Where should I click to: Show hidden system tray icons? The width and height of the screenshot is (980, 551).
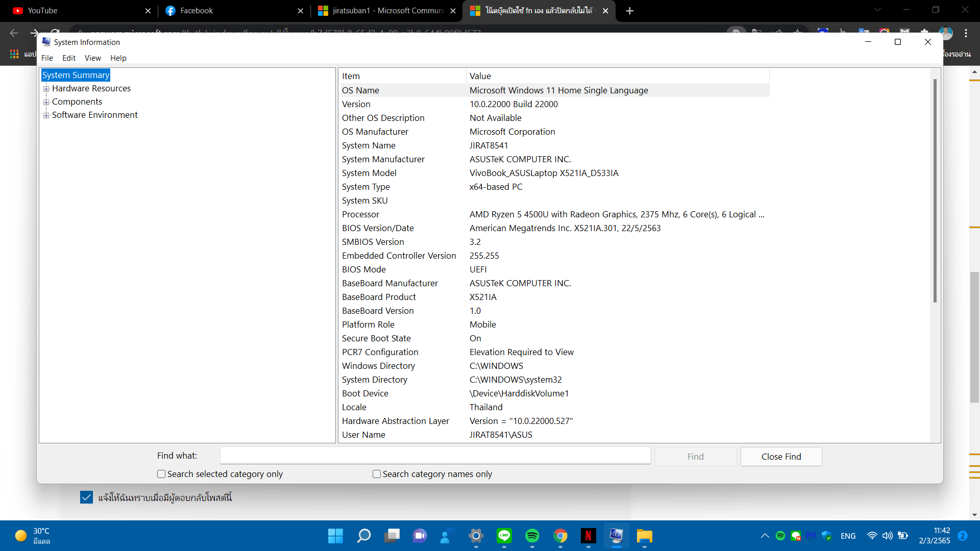coord(765,536)
